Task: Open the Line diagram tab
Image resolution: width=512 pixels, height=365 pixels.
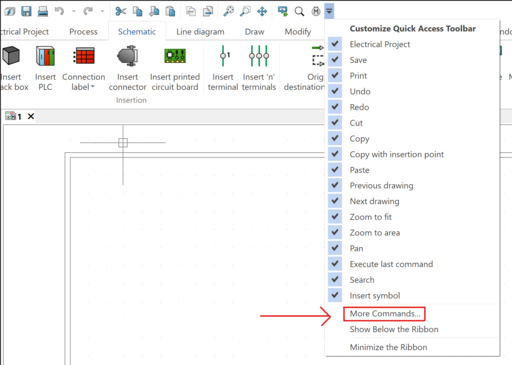Action: click(x=200, y=32)
